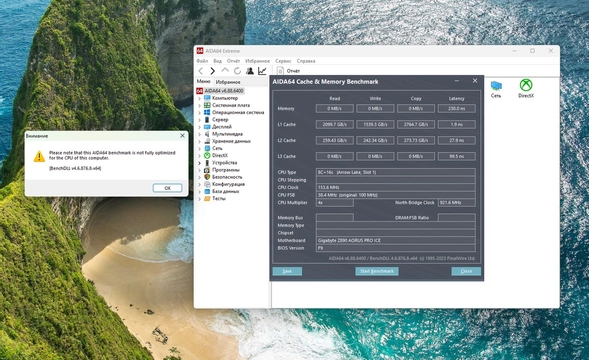
Task: Expand the Сервер tree node
Action: pyautogui.click(x=199, y=119)
